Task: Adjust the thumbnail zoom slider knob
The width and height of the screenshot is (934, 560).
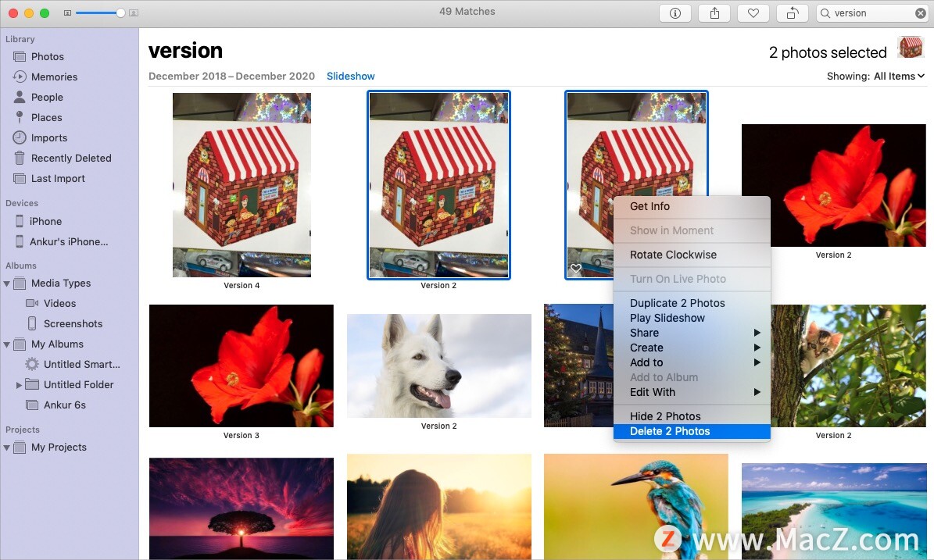Action: [120, 12]
